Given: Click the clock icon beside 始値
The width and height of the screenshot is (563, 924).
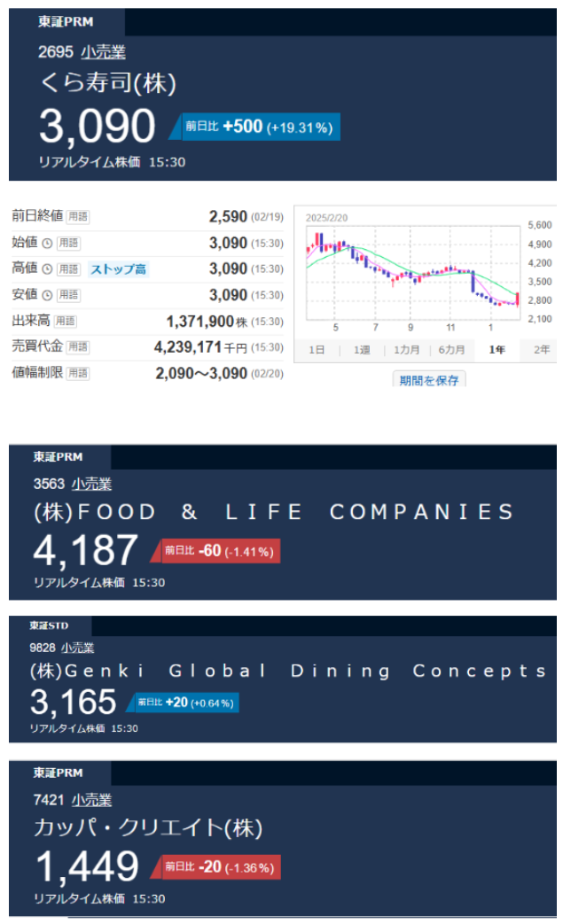Looking at the screenshot, I should pos(46,243).
